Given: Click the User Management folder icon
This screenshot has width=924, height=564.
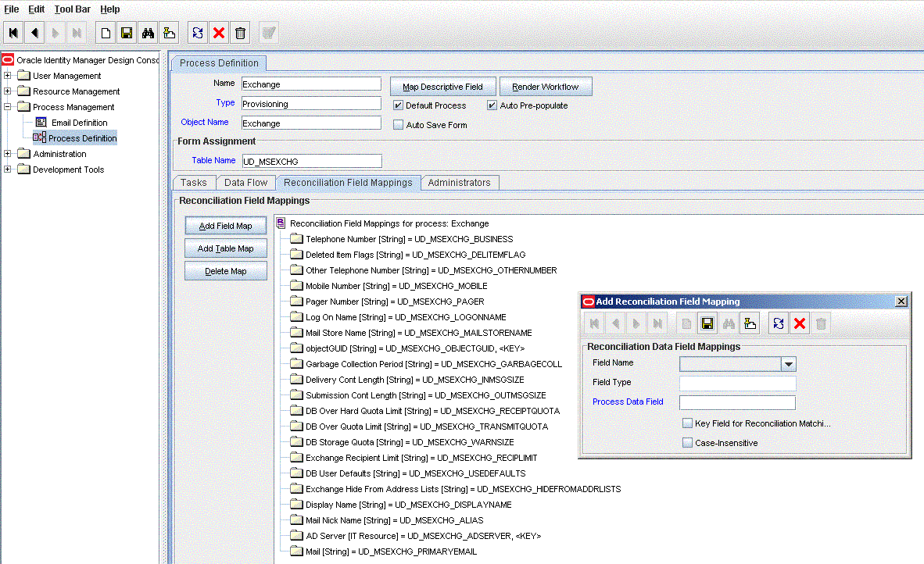Looking at the screenshot, I should click(23, 75).
